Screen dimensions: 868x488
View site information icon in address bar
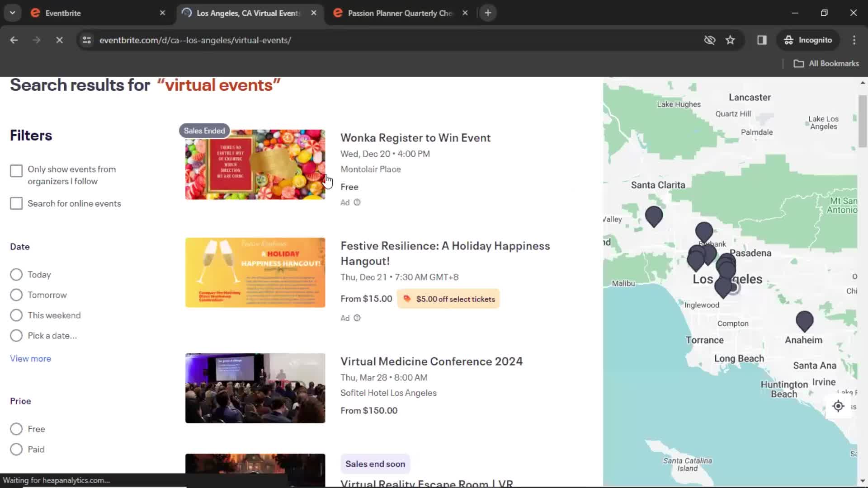coord(87,40)
